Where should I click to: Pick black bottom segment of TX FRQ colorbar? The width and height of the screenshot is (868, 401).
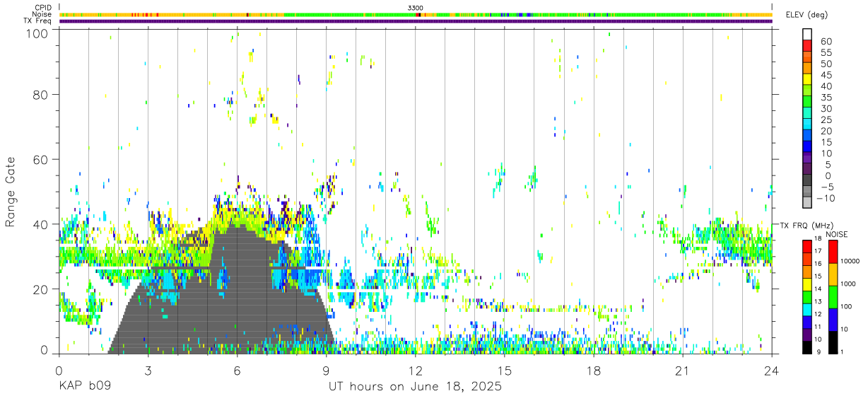[x=807, y=347]
